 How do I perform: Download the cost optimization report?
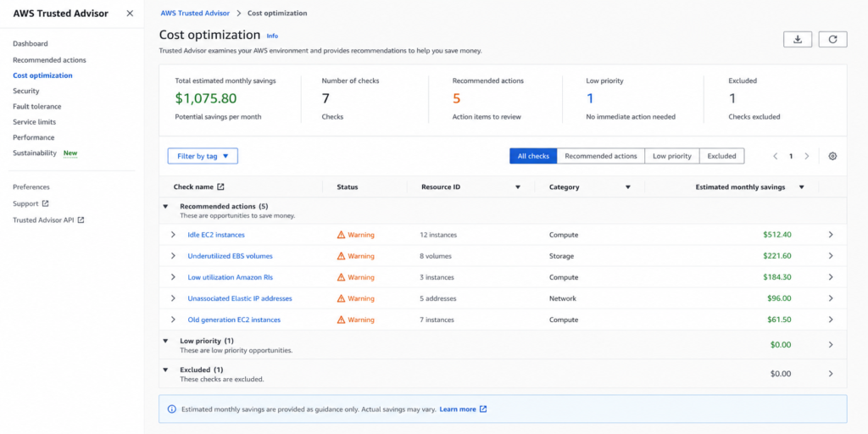798,39
